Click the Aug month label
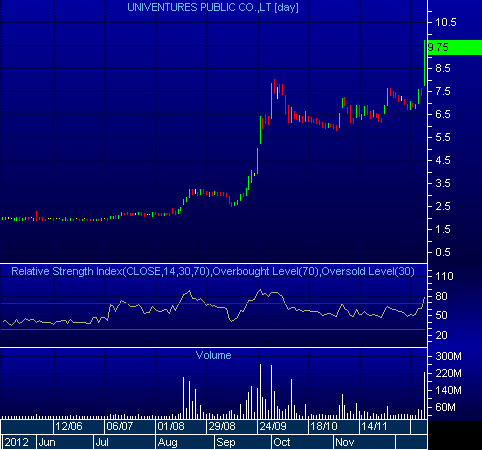Viewport: 482px width, 450px height. pos(167,442)
